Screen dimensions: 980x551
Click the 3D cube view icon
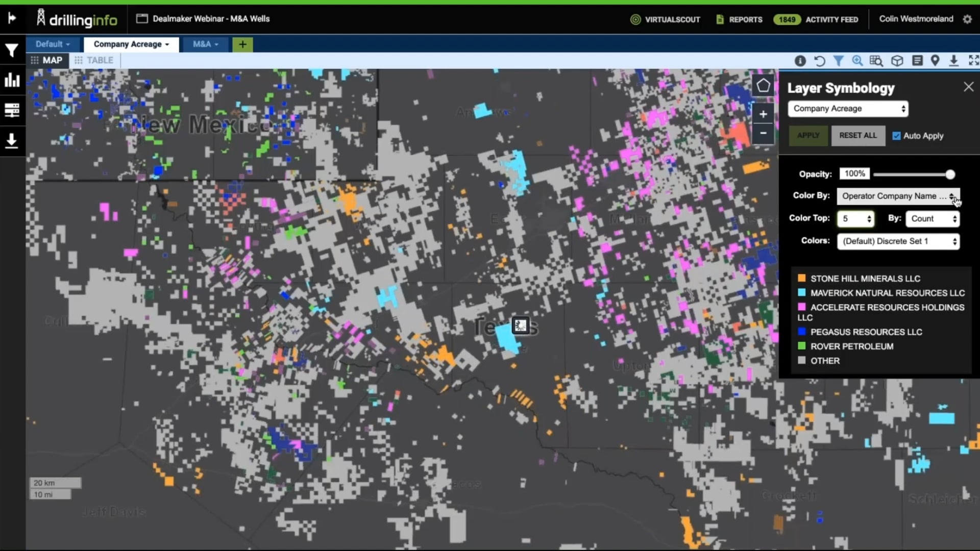[x=897, y=61]
